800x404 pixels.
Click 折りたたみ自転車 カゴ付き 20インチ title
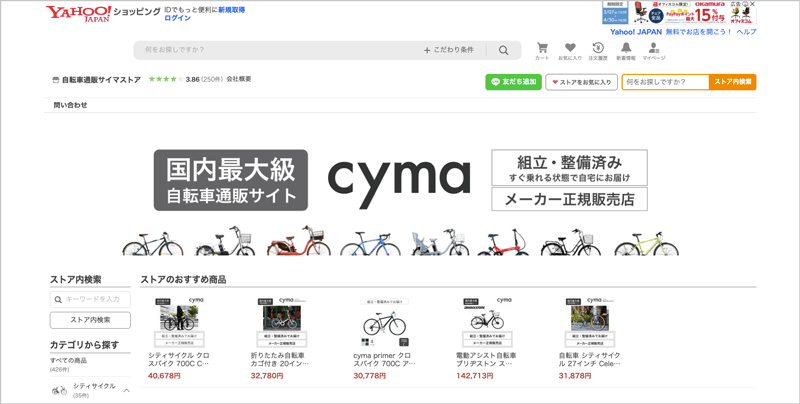[x=280, y=360]
